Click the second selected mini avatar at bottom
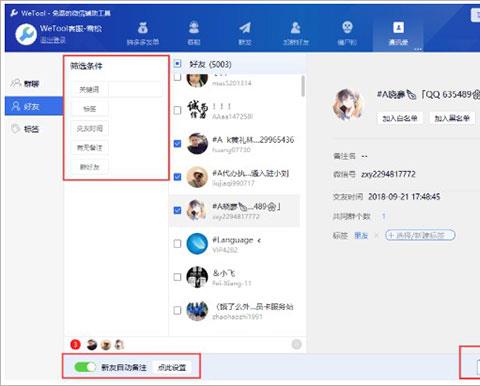The image size is (480, 386). pos(106,345)
